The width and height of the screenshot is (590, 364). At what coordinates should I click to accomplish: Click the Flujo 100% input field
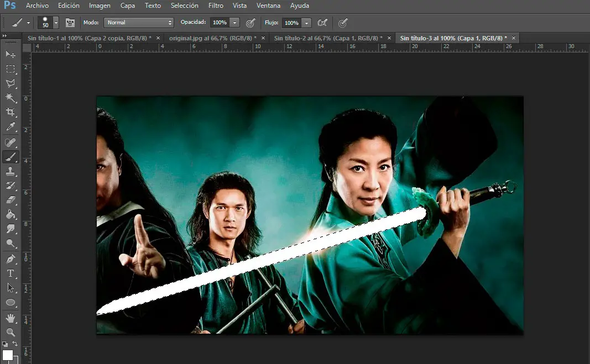click(291, 23)
